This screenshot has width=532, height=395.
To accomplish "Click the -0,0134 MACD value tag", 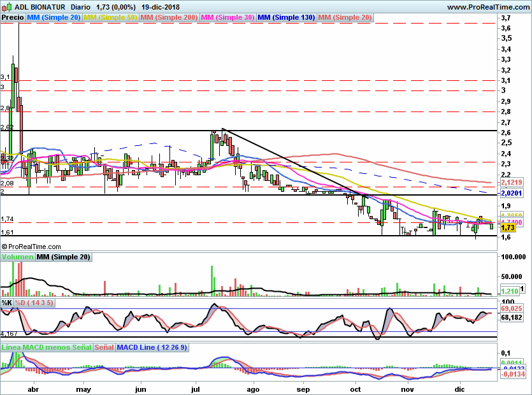I will [514, 374].
